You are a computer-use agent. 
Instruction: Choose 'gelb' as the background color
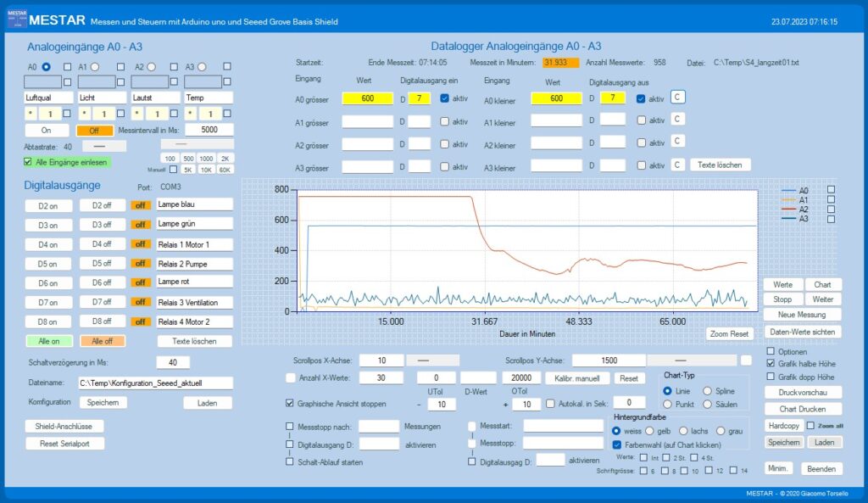click(650, 431)
